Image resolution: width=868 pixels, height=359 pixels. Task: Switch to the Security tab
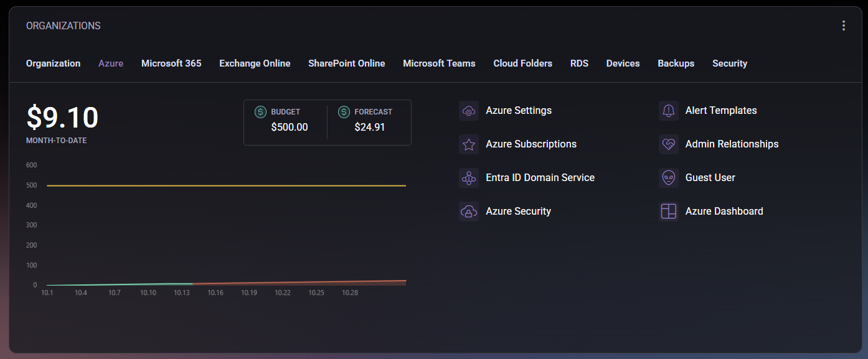[x=729, y=63]
